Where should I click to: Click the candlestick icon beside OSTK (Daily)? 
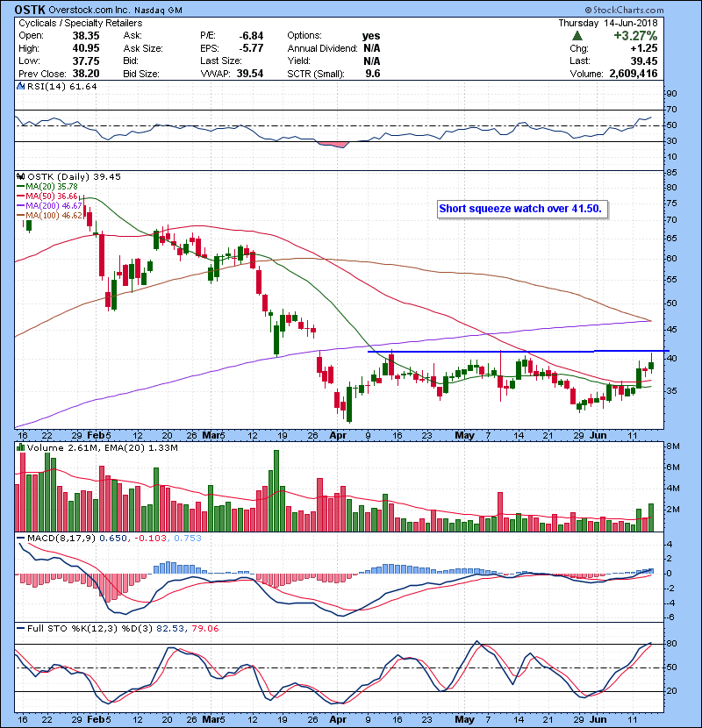(20, 176)
